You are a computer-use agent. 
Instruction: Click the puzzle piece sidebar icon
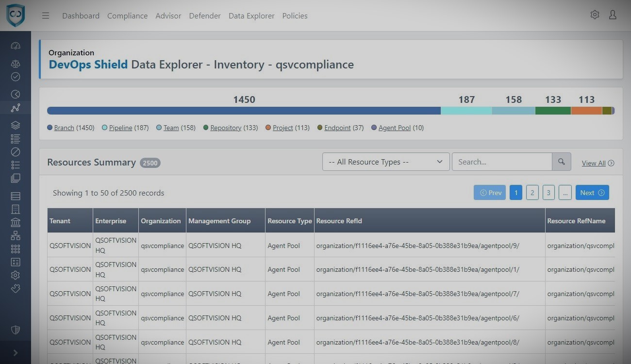[x=16, y=288]
